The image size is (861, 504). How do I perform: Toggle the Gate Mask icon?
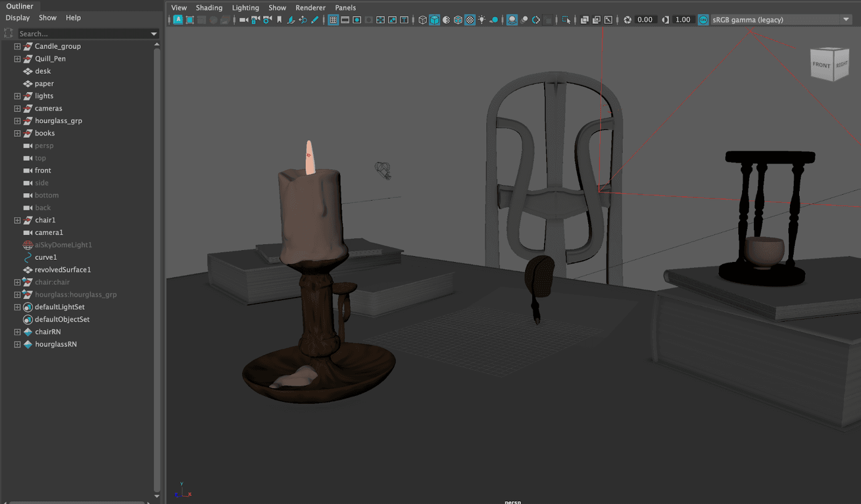click(369, 20)
